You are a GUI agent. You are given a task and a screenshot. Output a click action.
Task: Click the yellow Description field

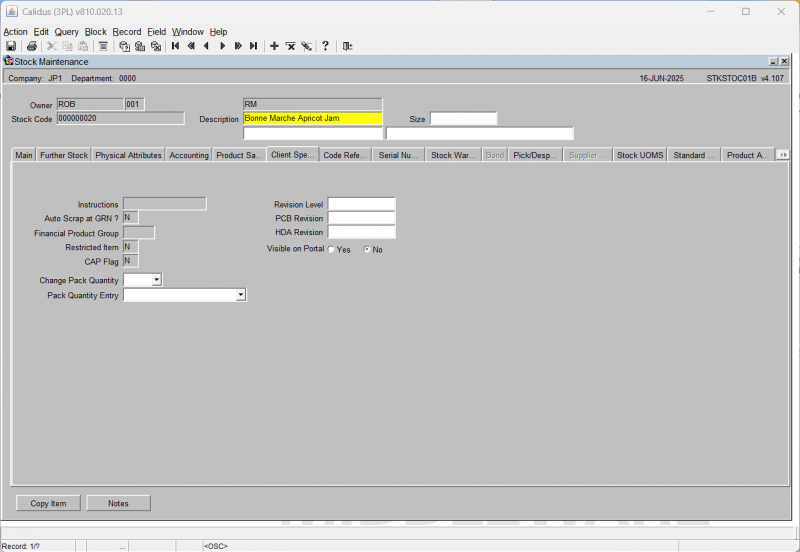tap(313, 118)
